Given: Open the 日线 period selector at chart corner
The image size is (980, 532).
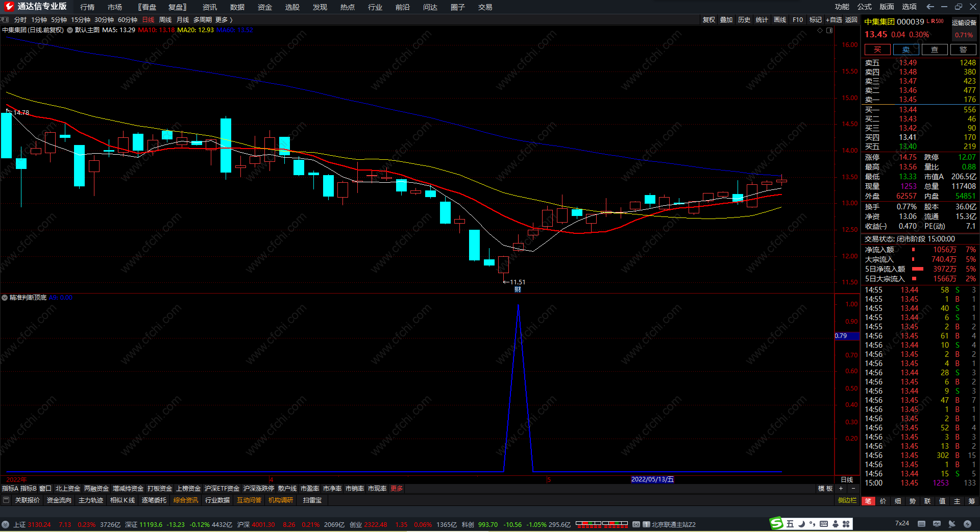Looking at the screenshot, I should tap(847, 479).
